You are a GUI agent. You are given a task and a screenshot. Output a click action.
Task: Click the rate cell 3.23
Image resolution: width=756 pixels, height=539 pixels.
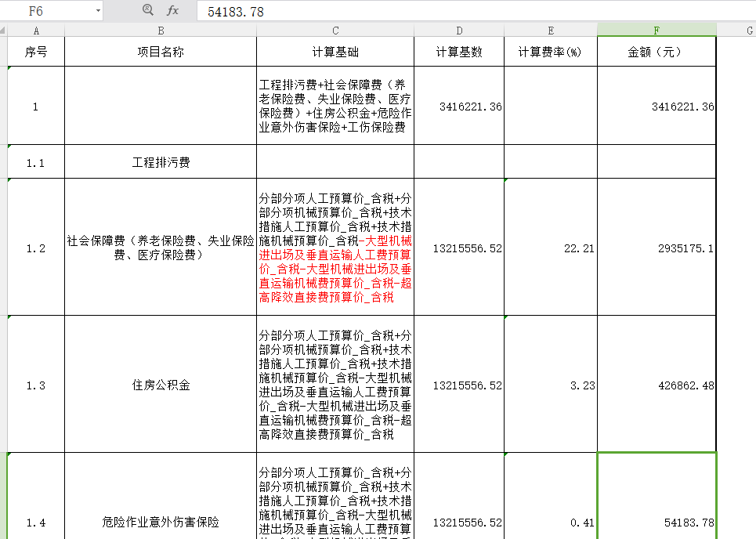pyautogui.click(x=551, y=384)
